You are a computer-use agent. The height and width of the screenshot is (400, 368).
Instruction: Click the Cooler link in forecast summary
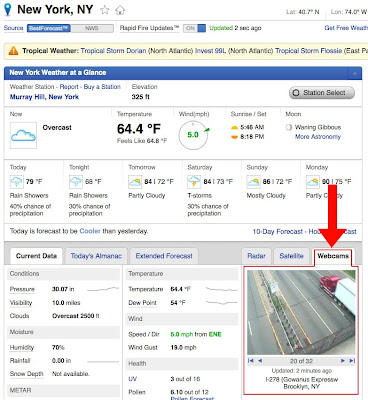tap(90, 231)
